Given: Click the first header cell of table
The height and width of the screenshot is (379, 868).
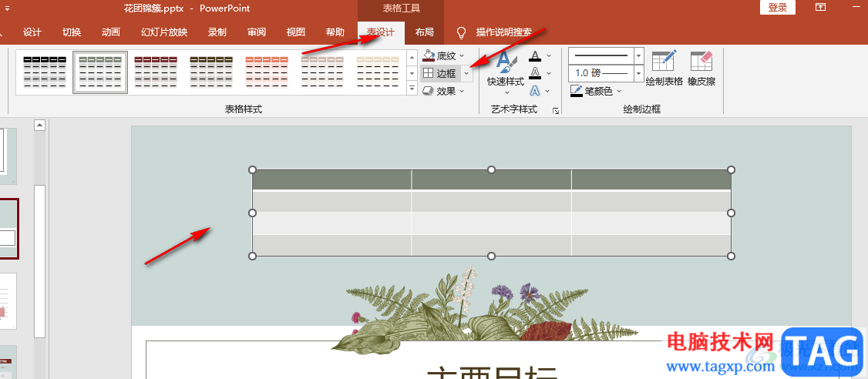Looking at the screenshot, I should [331, 179].
